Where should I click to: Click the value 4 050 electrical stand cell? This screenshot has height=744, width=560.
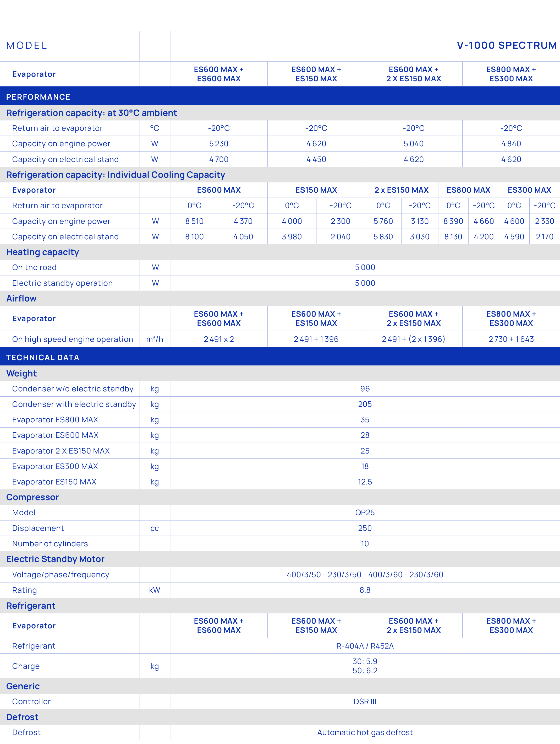click(x=243, y=237)
